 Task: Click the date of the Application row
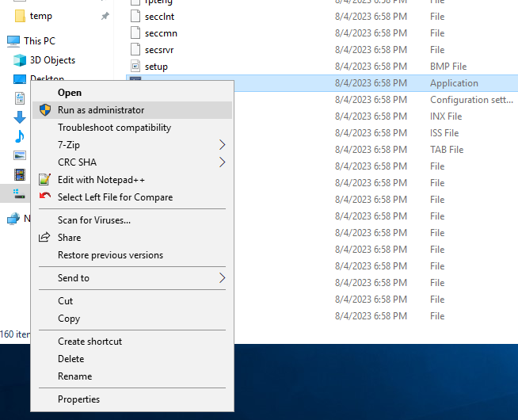tap(371, 83)
